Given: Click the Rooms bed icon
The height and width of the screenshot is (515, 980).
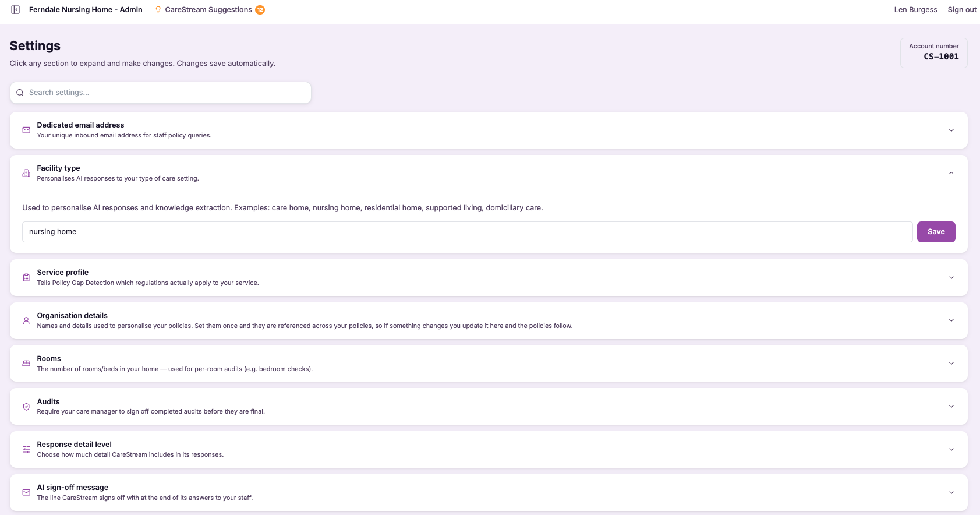Looking at the screenshot, I should (x=26, y=364).
